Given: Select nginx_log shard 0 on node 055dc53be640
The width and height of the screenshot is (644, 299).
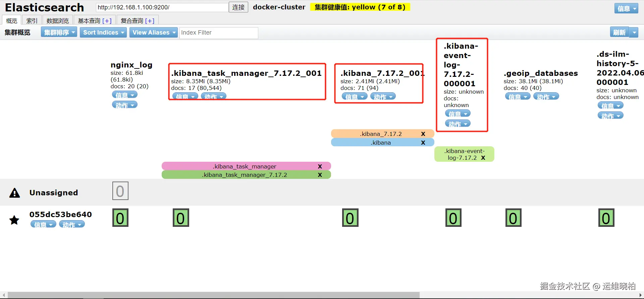Looking at the screenshot, I should coord(120,218).
